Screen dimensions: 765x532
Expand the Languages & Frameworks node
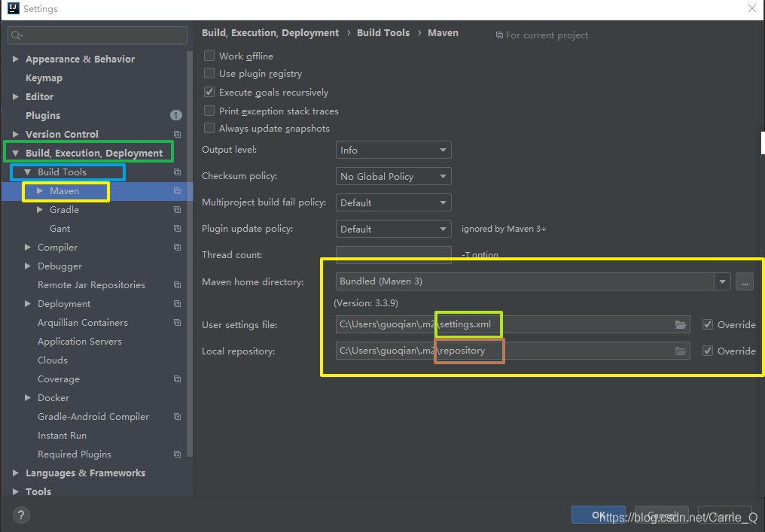point(16,473)
